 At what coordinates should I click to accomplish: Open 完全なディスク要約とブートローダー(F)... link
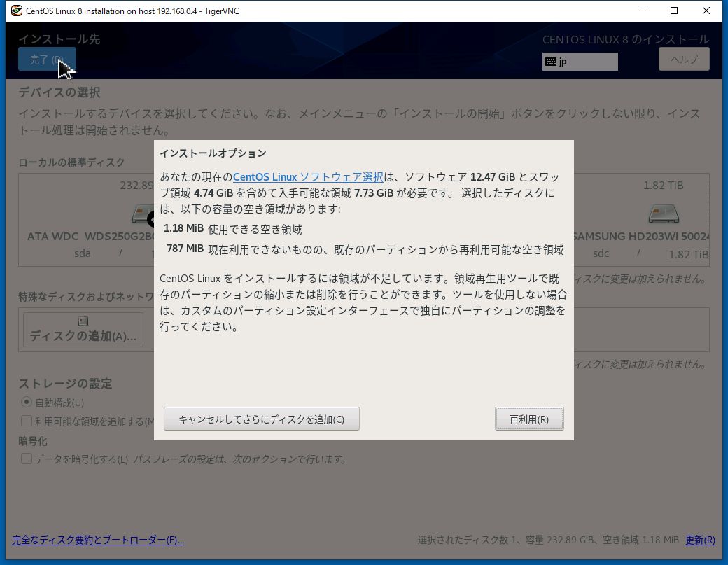pos(97,540)
